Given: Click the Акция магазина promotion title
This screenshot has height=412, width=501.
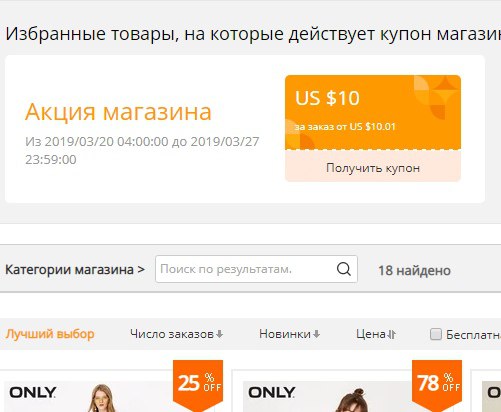Looking at the screenshot, I should coord(118,112).
